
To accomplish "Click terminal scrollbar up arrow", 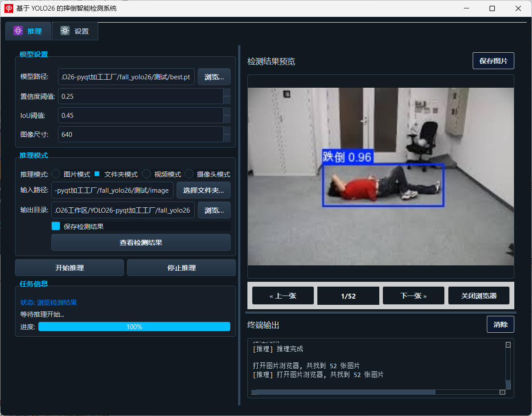I will 508,345.
